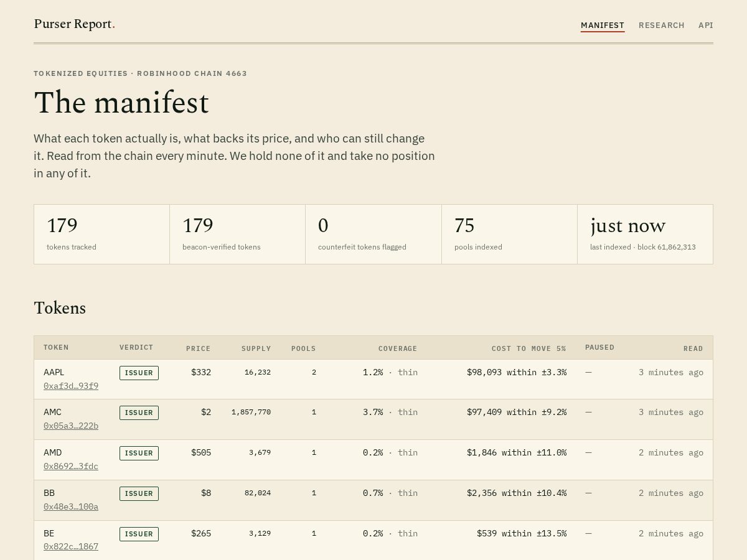Click AAPL row 3 minutes ago timestamp
The height and width of the screenshot is (560, 747).
(x=671, y=372)
